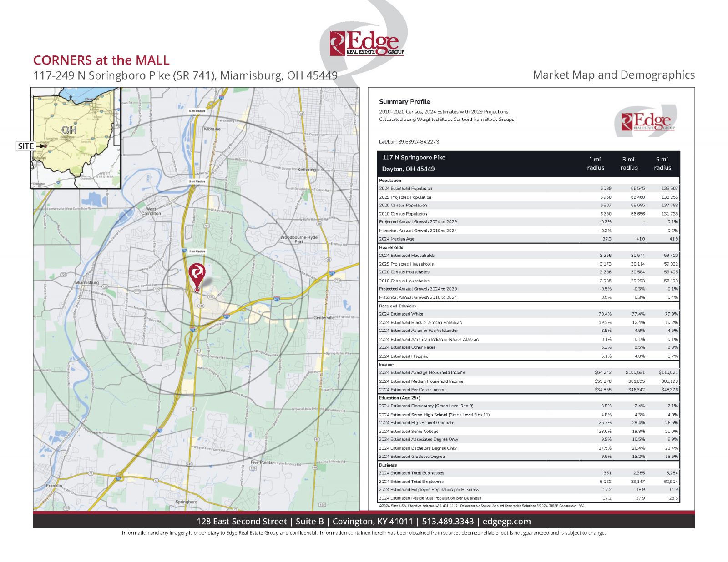Click the 1 mi Radius map label

(x=197, y=251)
